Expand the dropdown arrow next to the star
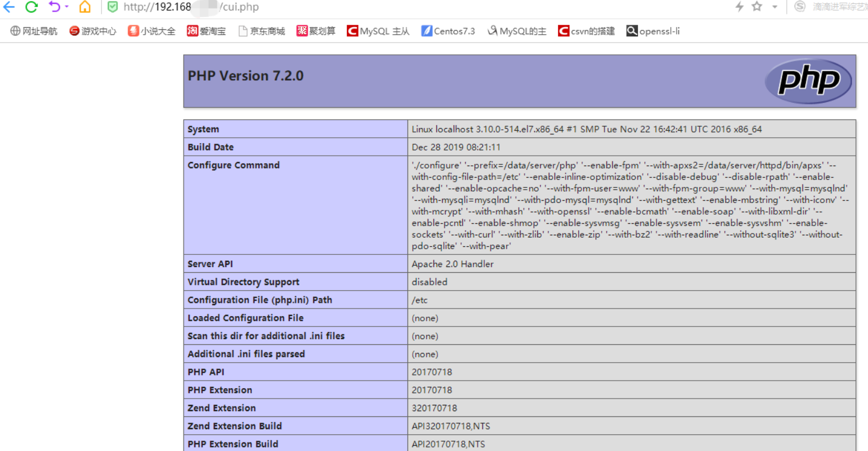Viewport: 868px width, 451px height. tap(775, 7)
